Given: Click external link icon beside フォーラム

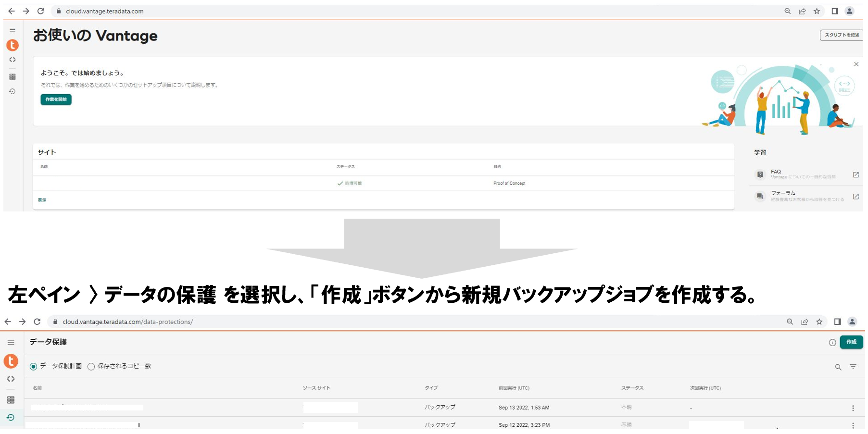Looking at the screenshot, I should pos(856,197).
